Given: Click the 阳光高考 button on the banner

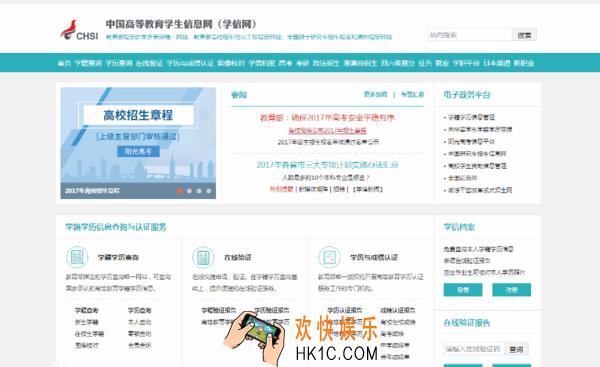Looking at the screenshot, I should tap(138, 152).
